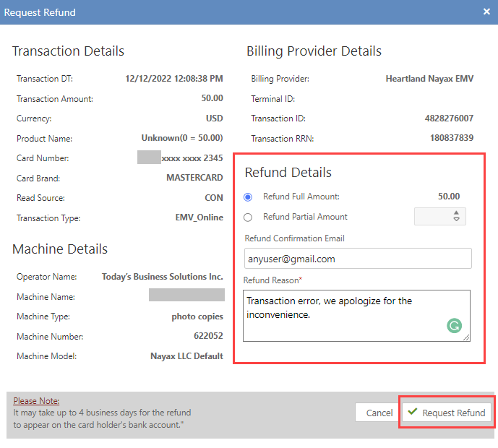Click into the partial refund amount box
Image resolution: width=498 pixels, height=448 pixels.
tap(432, 217)
